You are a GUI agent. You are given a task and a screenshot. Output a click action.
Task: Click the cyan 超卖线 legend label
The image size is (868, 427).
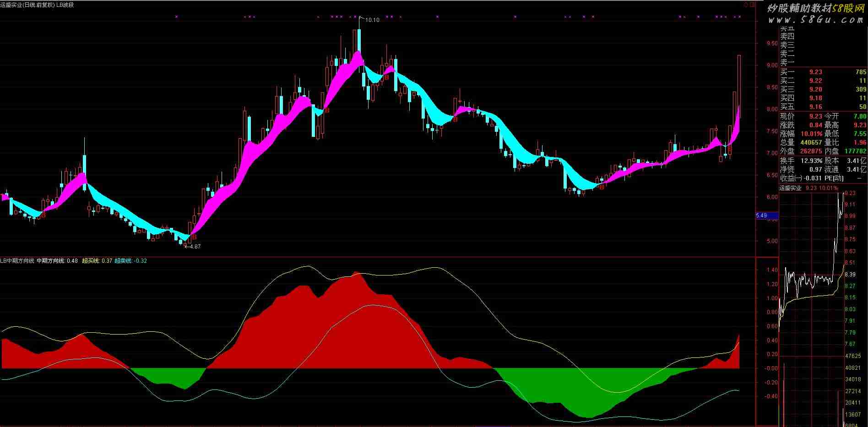pos(130,261)
